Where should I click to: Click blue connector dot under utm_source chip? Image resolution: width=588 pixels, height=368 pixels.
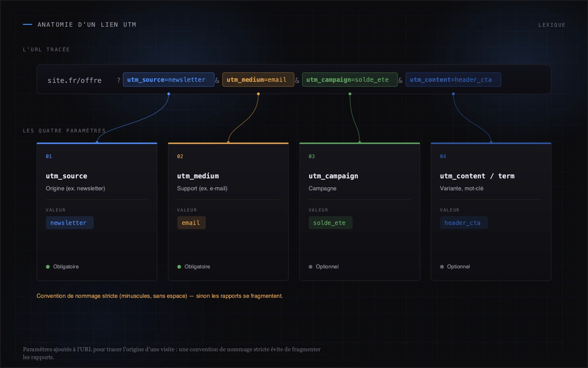169,94
